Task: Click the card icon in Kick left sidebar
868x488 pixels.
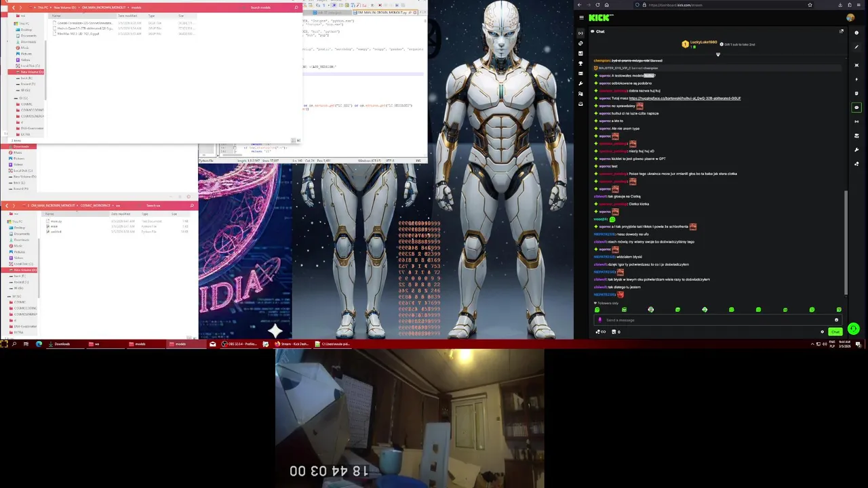Action: pyautogui.click(x=580, y=73)
